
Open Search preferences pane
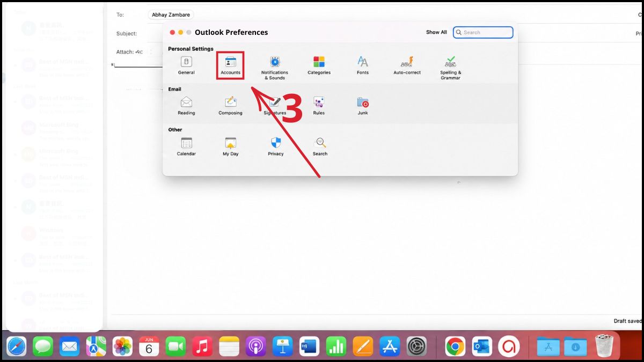320,146
